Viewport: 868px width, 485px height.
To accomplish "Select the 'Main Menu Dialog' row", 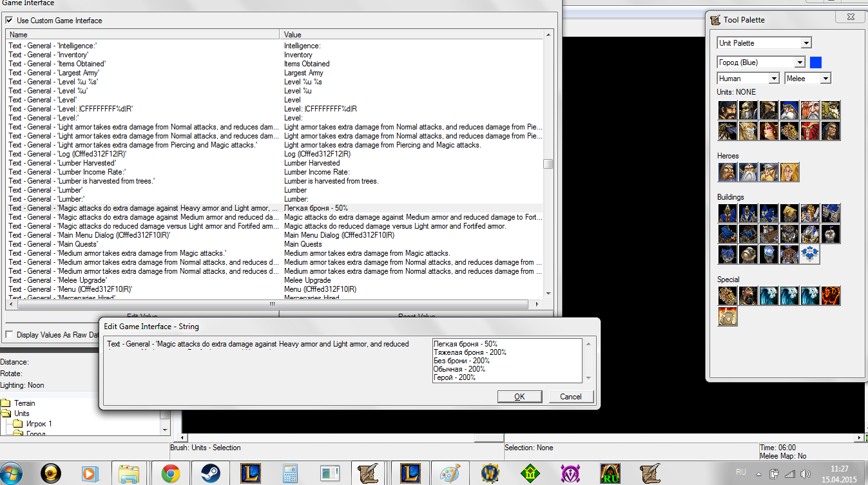I will tap(275, 235).
